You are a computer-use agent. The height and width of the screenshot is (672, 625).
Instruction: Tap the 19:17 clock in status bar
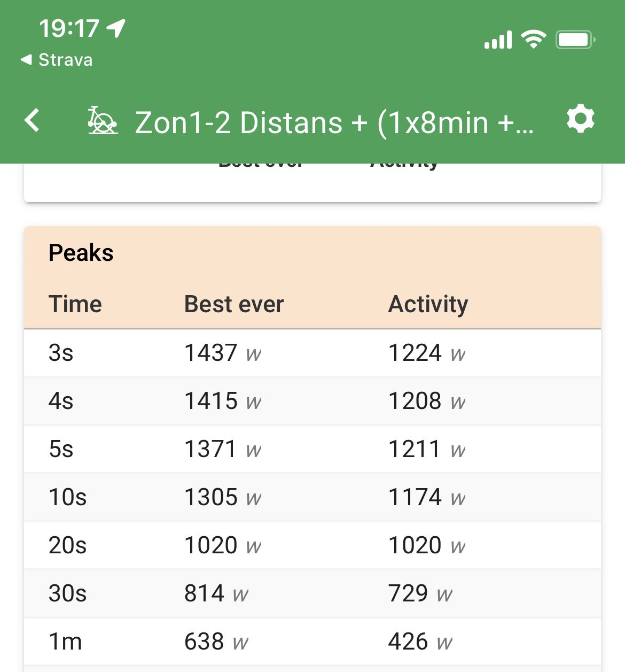(x=69, y=28)
